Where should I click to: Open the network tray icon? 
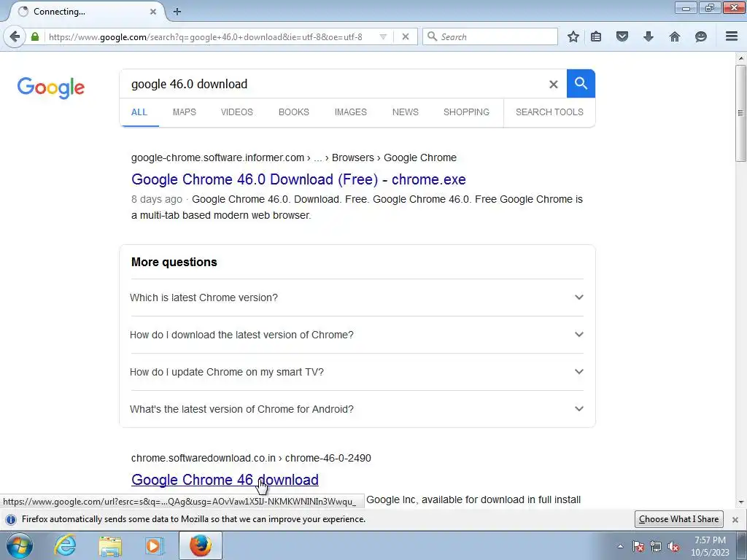pyautogui.click(x=656, y=547)
